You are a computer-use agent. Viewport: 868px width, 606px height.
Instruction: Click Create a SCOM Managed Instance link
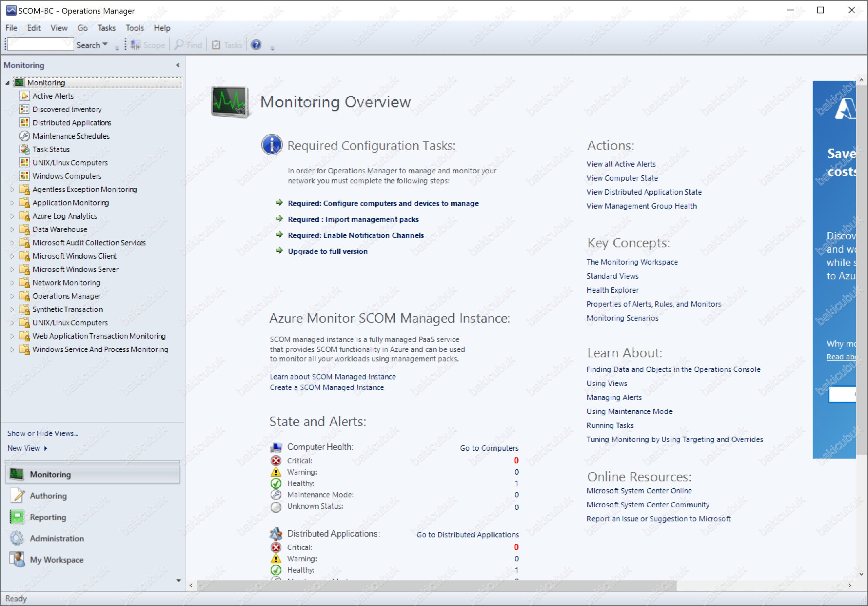pyautogui.click(x=327, y=387)
